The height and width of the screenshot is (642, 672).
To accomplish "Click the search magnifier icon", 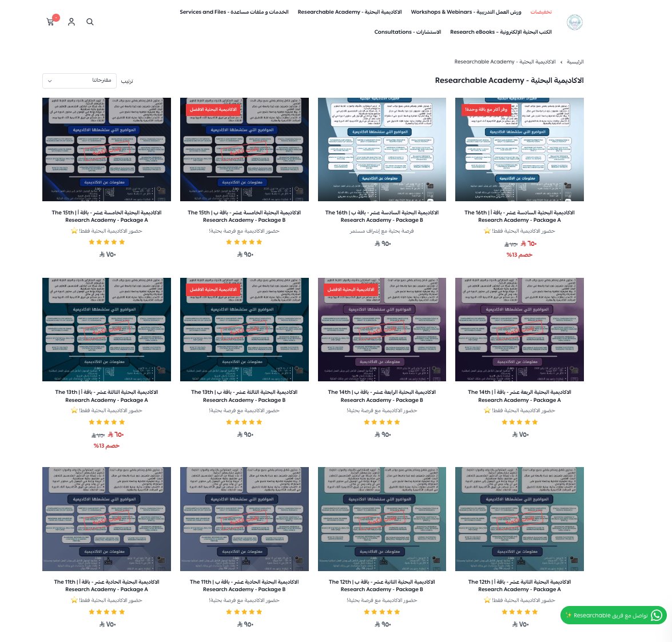I will pyautogui.click(x=90, y=22).
